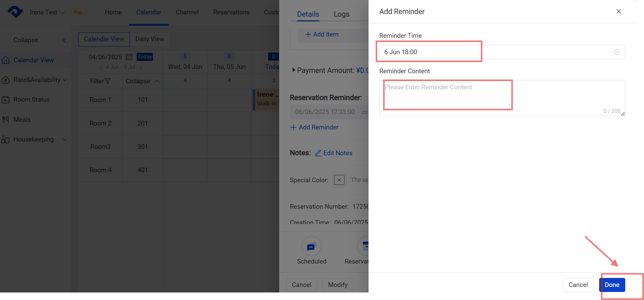Click the calendar date picker icon
This screenshot has width=644, height=300.
[x=129, y=57]
